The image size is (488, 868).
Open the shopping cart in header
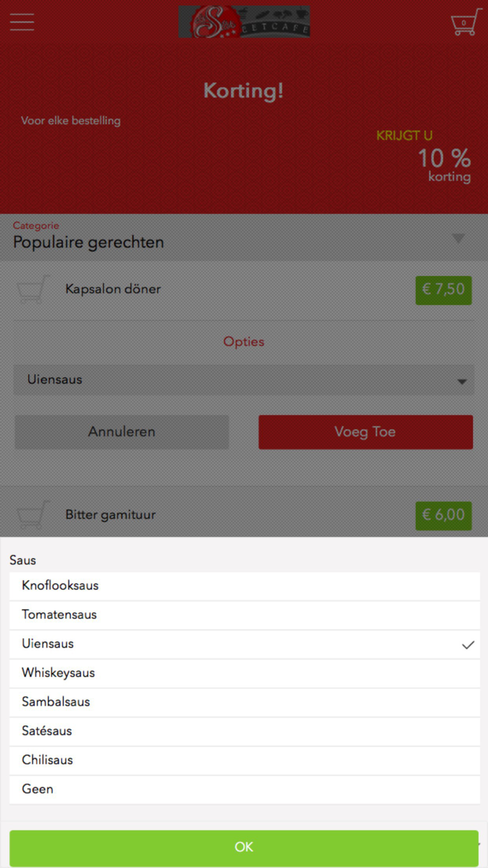point(466,22)
